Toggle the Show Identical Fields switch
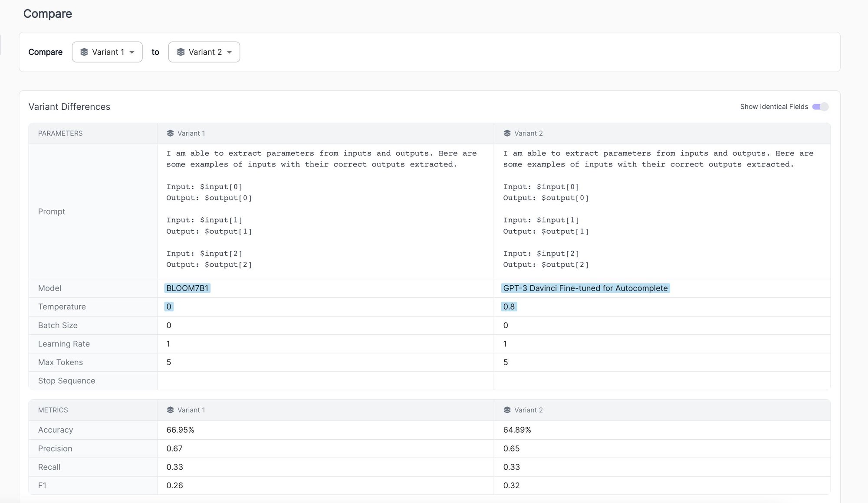 point(820,107)
